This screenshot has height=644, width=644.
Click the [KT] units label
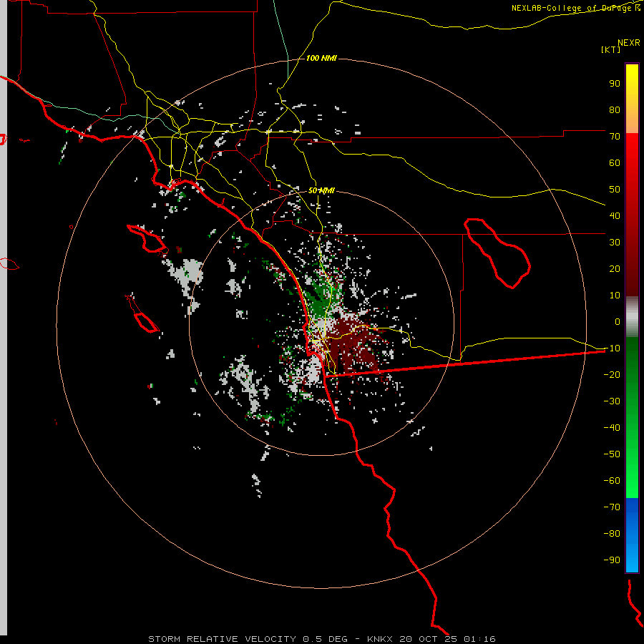[x=611, y=49]
